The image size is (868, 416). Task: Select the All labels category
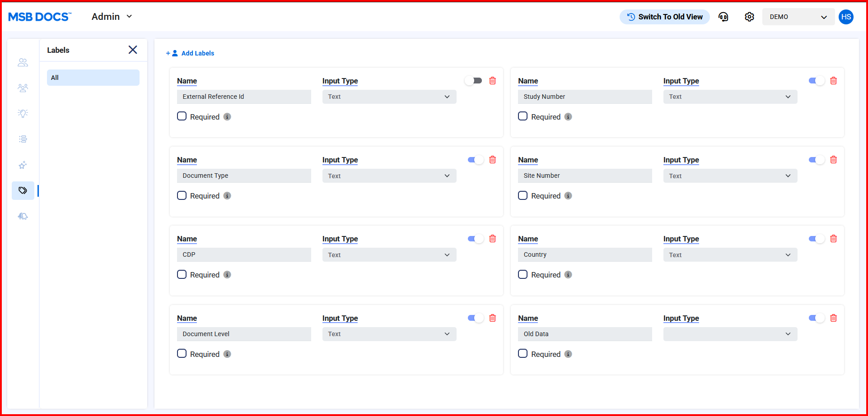click(x=93, y=78)
